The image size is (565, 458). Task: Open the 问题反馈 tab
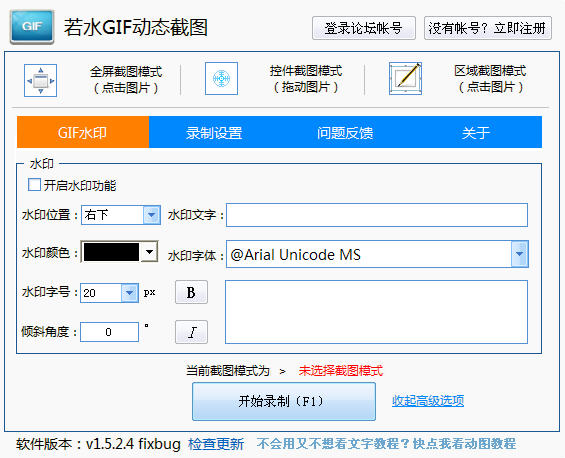click(345, 132)
